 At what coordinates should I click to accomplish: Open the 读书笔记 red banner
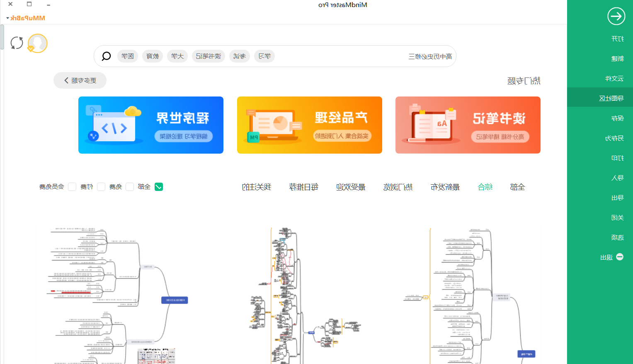(x=468, y=125)
